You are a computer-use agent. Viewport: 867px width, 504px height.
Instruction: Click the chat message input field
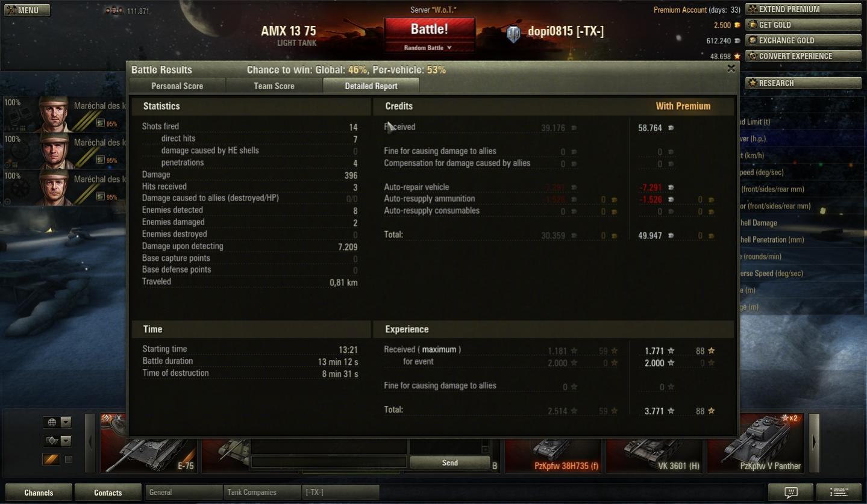tap(329, 462)
